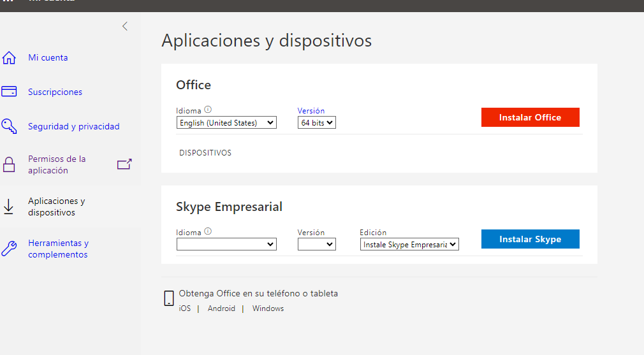The image size is (644, 355).
Task: Expand the Skype Edición dropdown
Action: pos(409,244)
